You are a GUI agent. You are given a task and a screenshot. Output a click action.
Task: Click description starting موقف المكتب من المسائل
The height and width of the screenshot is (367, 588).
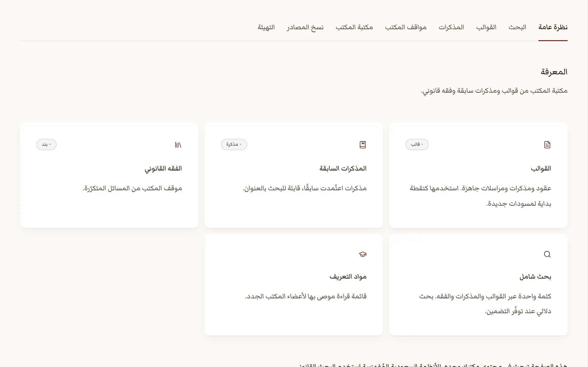coord(132,189)
